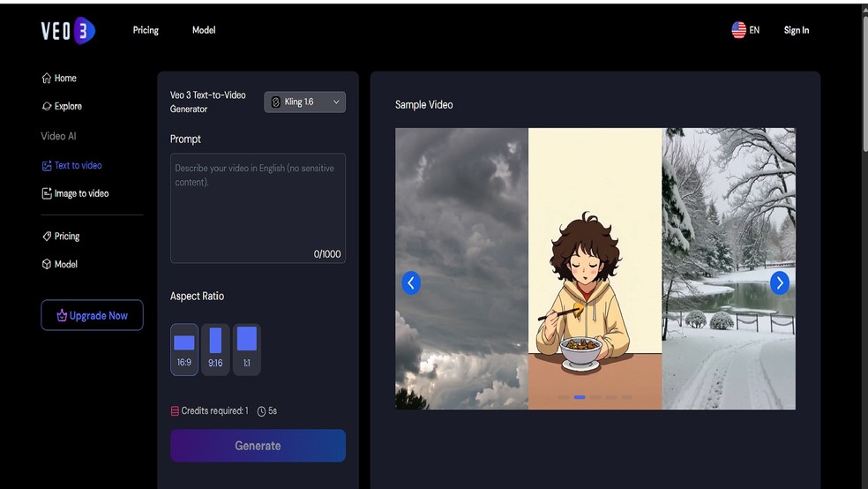Select the active second carousel dot
This screenshot has width=868, height=489.
[x=580, y=397]
